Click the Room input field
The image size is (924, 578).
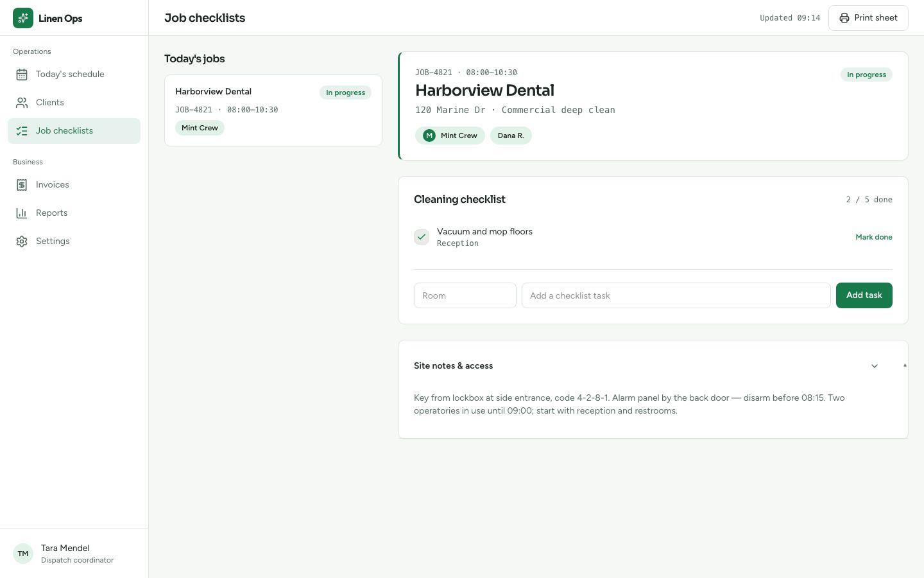click(x=465, y=295)
